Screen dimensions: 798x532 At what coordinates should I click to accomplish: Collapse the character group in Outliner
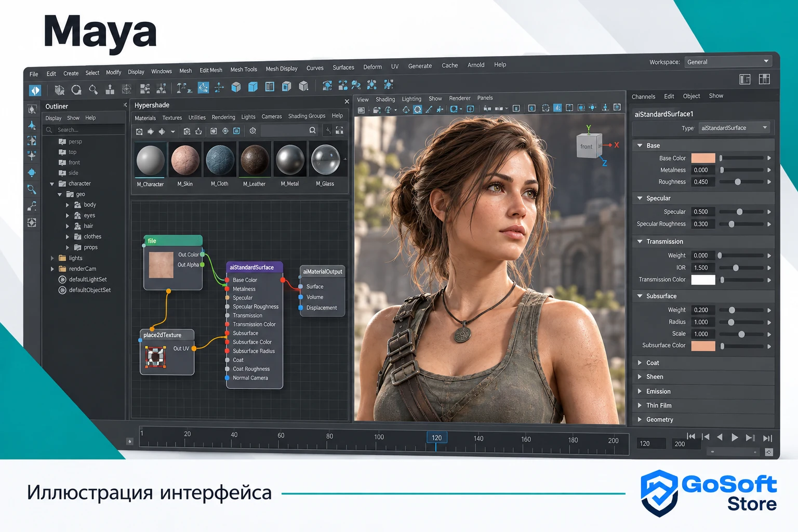pos(52,184)
